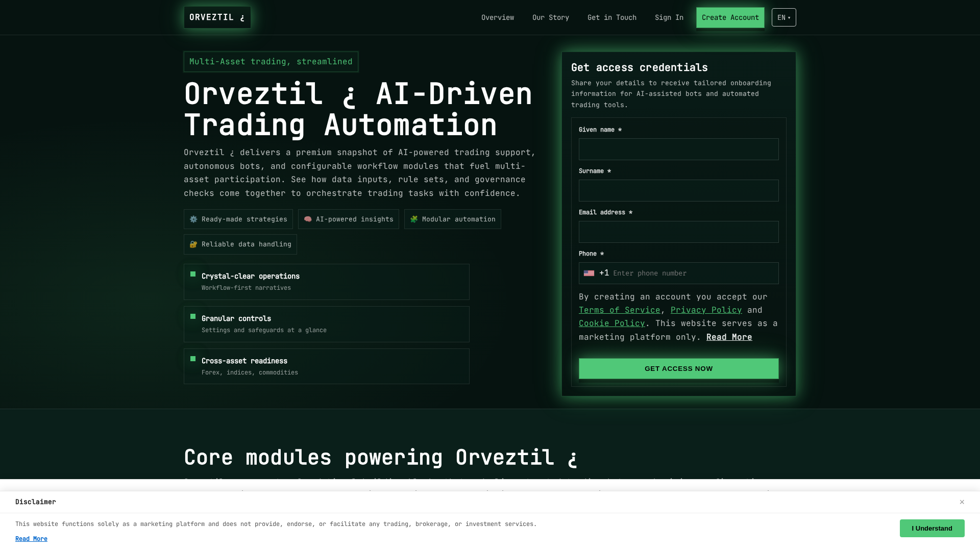Click the gear icon for Ready-made strategies
Image resolution: width=980 pixels, height=551 pixels.
(193, 219)
